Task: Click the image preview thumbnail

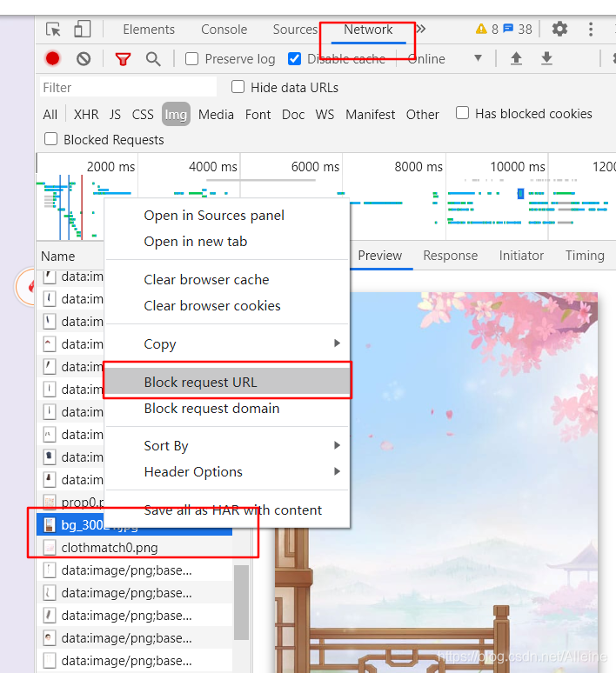Action: (x=436, y=483)
